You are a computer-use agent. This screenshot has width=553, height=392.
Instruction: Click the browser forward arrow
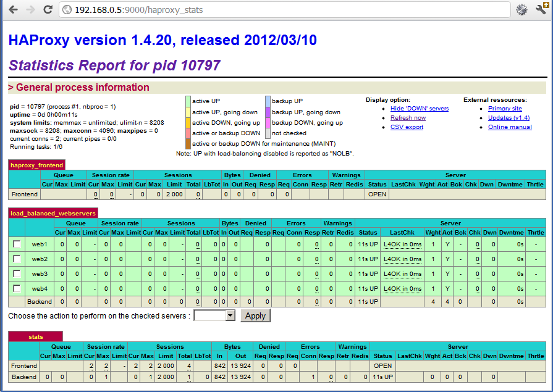click(31, 9)
